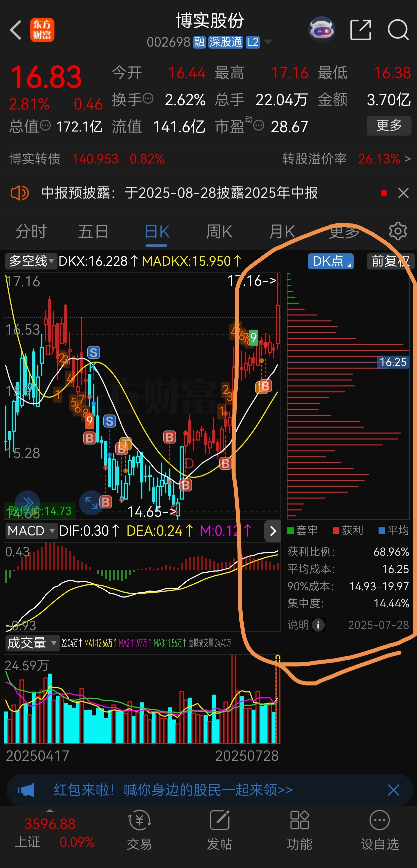Tap the 博实股份 stock title
Viewport: 417px width, 868px height.
(210, 21)
